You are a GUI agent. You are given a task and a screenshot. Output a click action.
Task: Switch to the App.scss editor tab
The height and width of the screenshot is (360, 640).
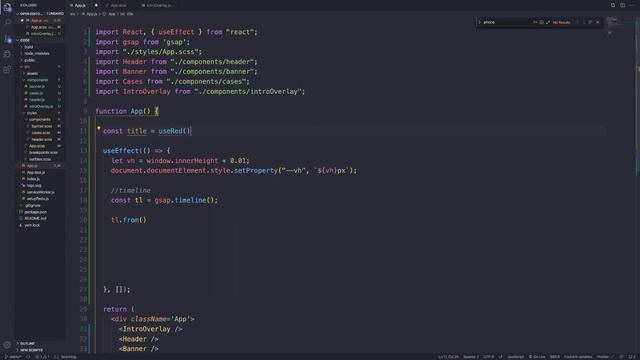click(x=118, y=5)
